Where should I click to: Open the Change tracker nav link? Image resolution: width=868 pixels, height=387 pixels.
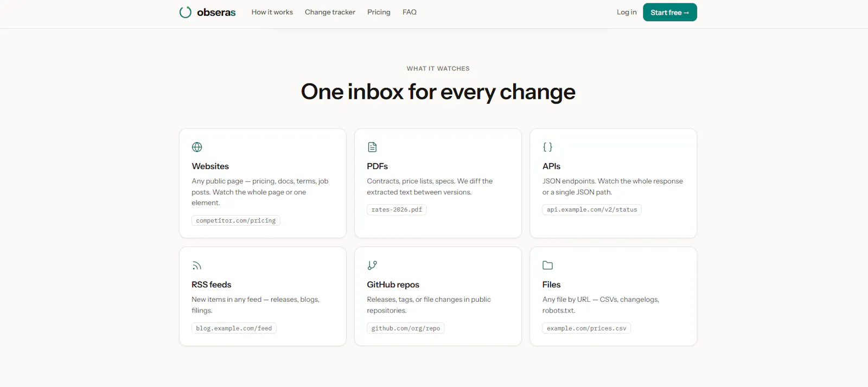coord(330,12)
